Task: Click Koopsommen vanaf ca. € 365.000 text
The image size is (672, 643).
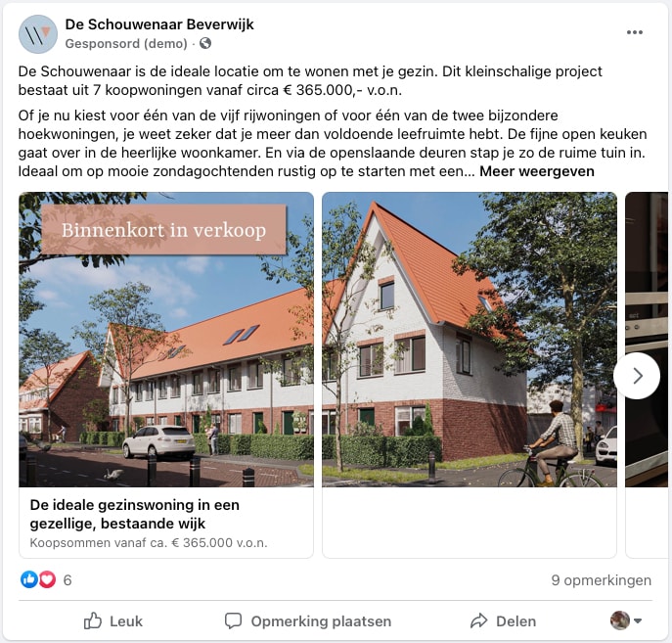Action: pyautogui.click(x=149, y=543)
